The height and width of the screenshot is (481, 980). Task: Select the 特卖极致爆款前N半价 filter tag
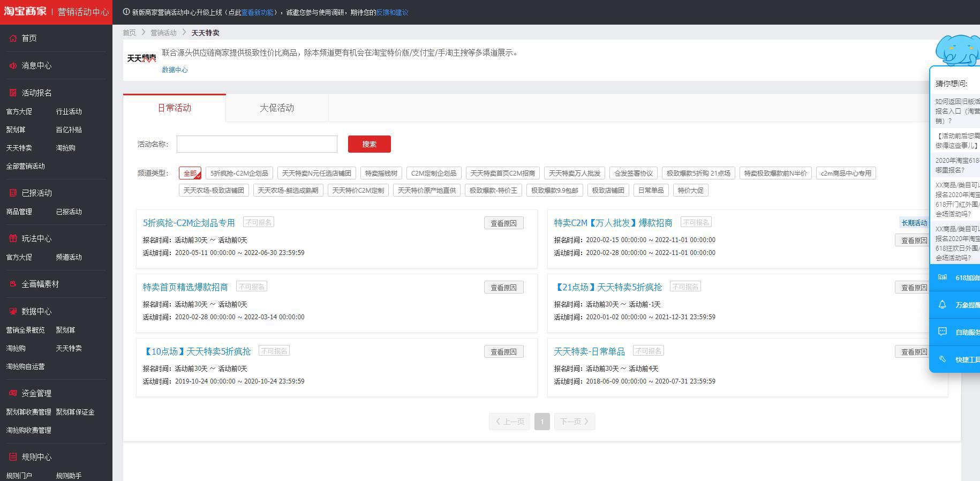(x=775, y=173)
